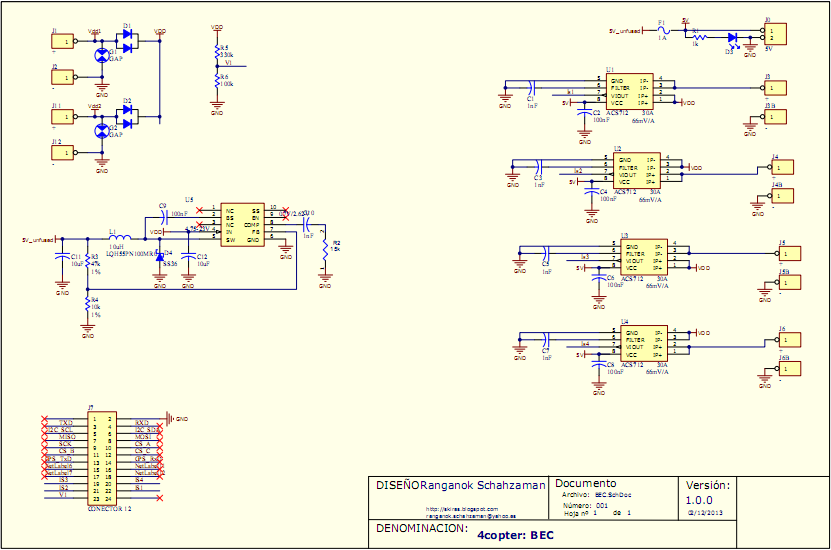Click the F1 1A fuse symbol
Screen dimensions: 831x550
[x=661, y=31]
